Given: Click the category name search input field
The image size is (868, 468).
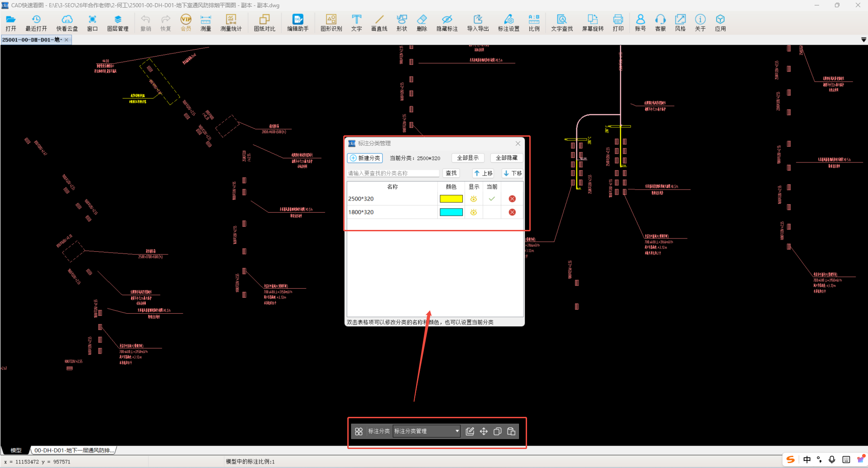Looking at the screenshot, I should coord(393,173).
